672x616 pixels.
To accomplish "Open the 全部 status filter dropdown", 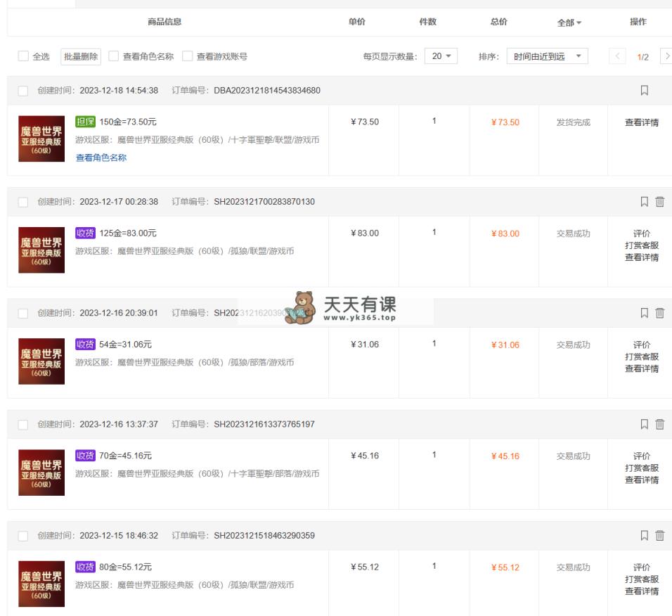I will click(x=569, y=23).
